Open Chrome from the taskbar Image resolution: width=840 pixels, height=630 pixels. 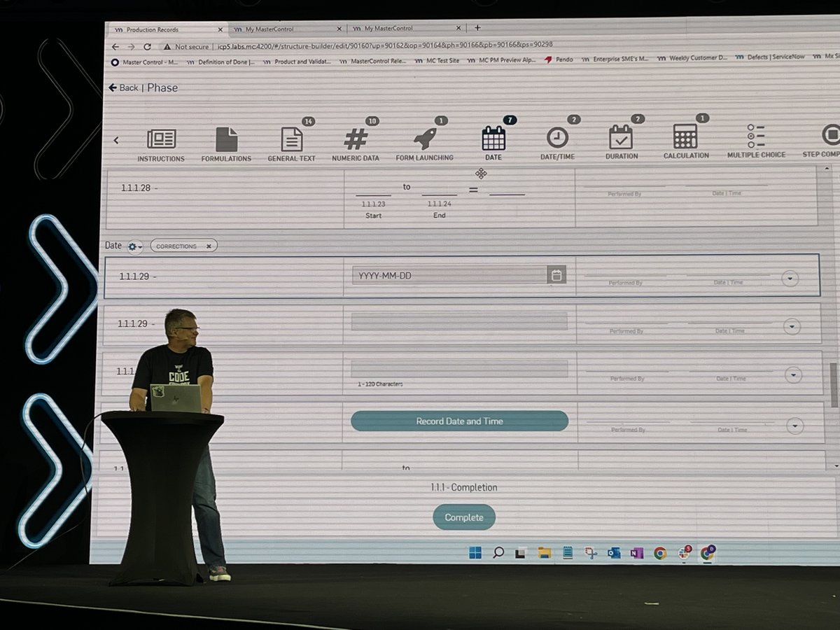click(x=660, y=553)
